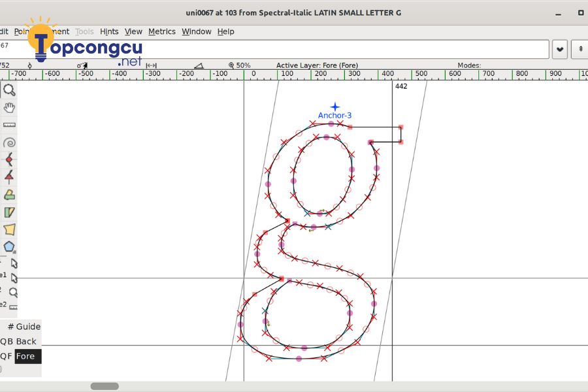Select the rotate selection tool

pyautogui.click(x=9, y=195)
